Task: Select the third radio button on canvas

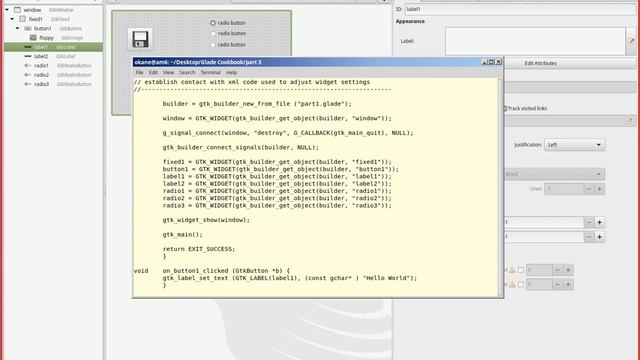Action: pos(213,44)
